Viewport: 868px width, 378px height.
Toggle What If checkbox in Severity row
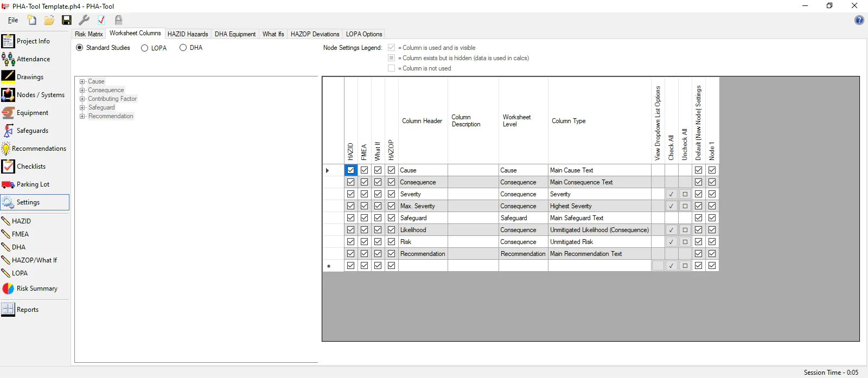[378, 194]
